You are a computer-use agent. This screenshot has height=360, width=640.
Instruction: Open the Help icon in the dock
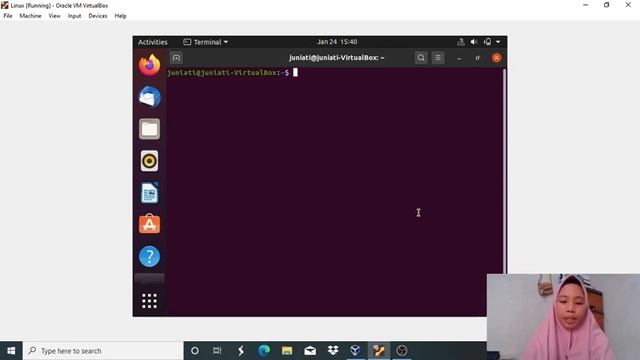(149, 256)
